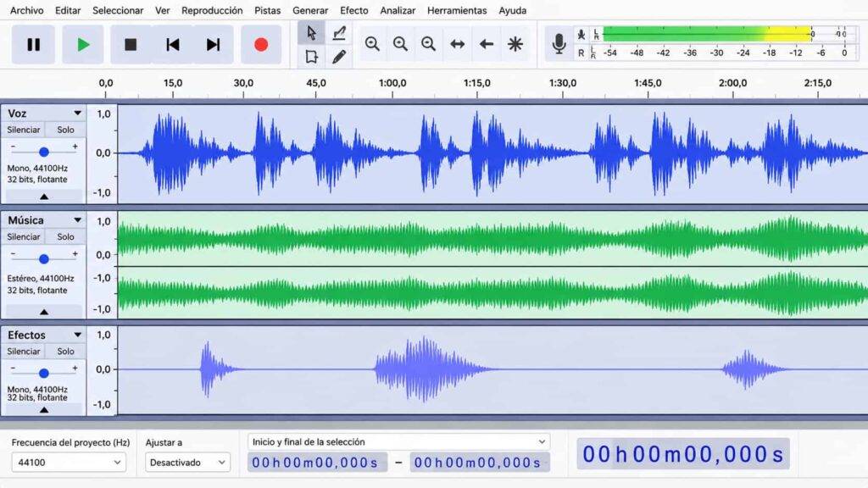The image size is (868, 488).
Task: Click the small muted mic icon by the meter
Action: coord(581,34)
